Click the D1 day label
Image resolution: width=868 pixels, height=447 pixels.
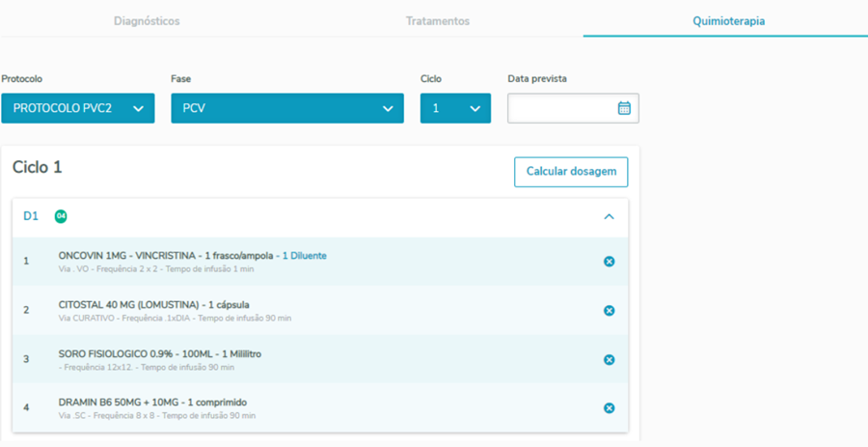point(31,216)
